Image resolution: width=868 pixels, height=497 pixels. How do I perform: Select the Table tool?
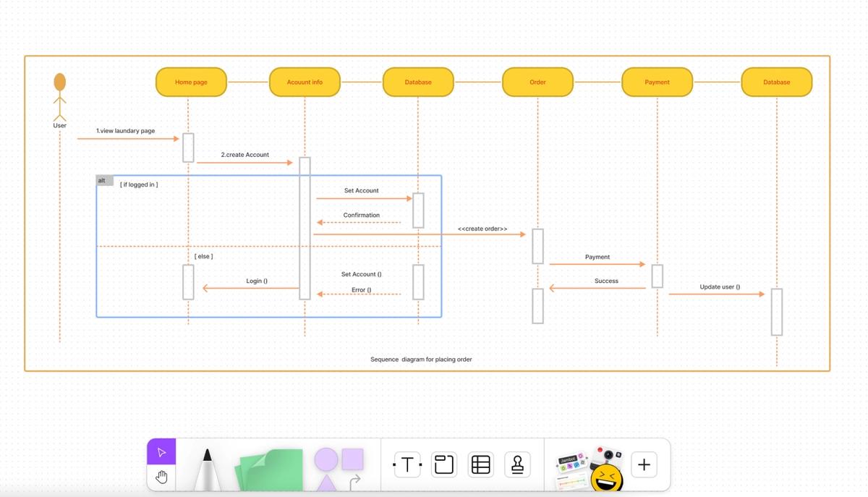(x=481, y=464)
